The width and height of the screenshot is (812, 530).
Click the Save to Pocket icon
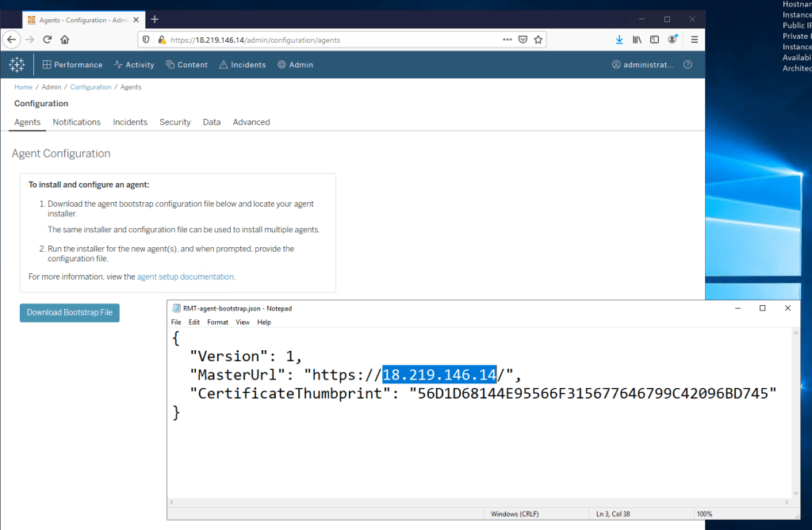click(x=523, y=39)
